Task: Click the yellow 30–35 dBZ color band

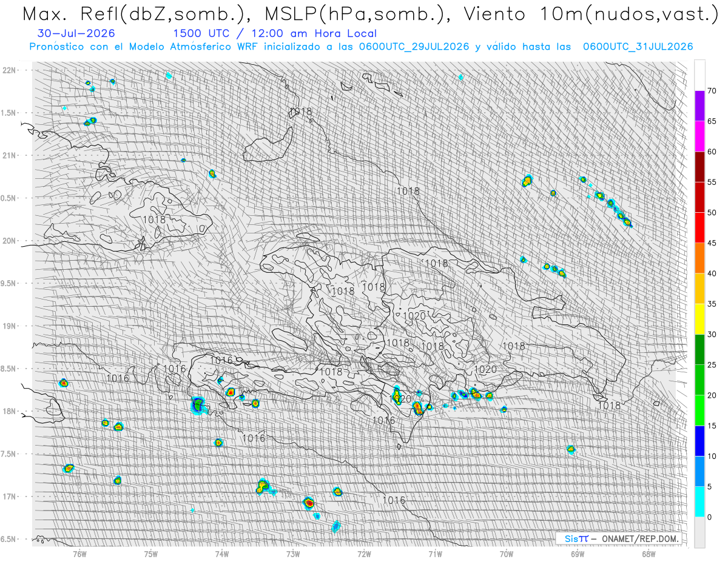Action: [x=699, y=319]
